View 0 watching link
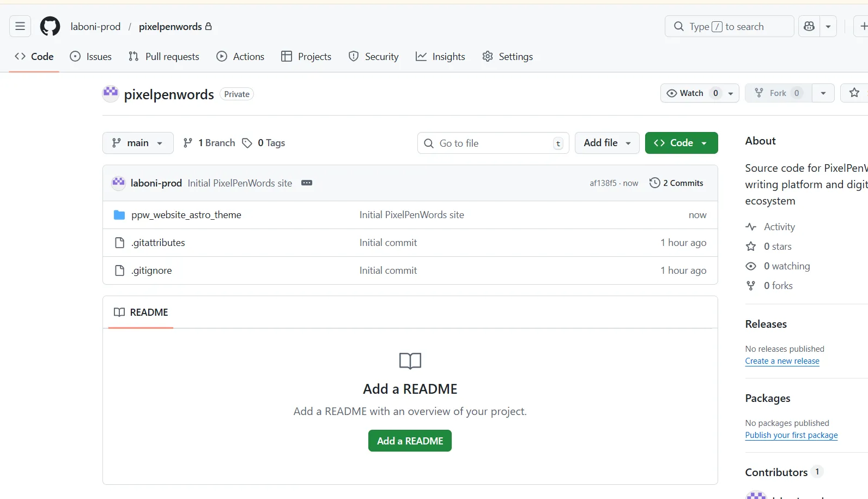 (x=787, y=266)
